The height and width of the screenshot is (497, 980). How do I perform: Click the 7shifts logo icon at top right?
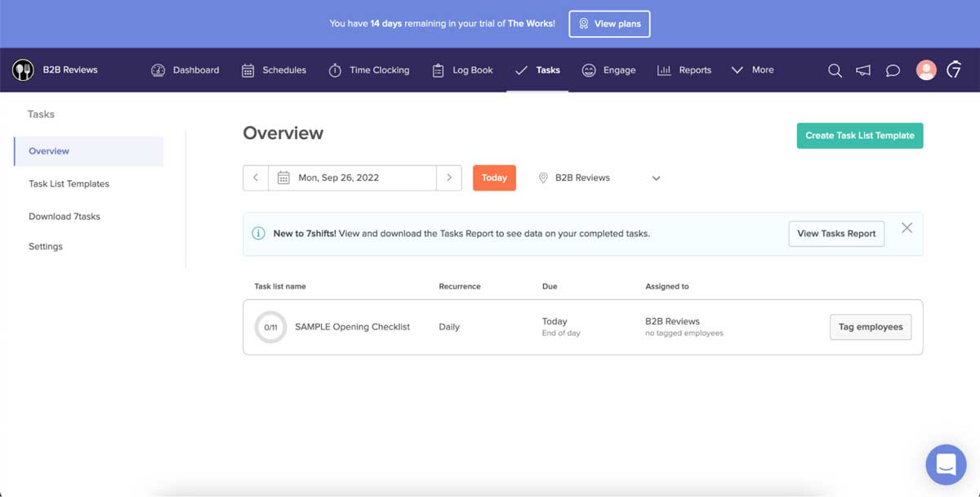(954, 70)
